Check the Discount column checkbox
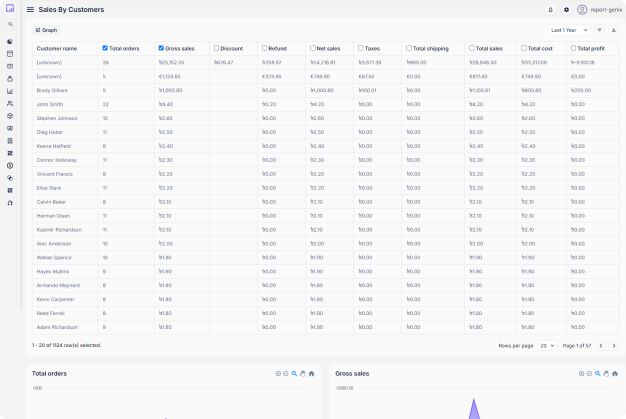Viewport: 626px width, 419px height. (x=216, y=48)
